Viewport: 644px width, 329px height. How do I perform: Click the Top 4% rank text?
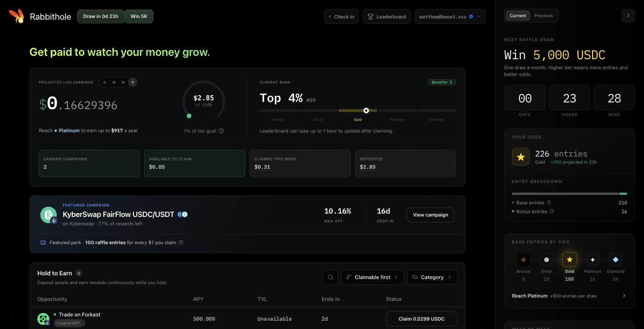click(281, 98)
